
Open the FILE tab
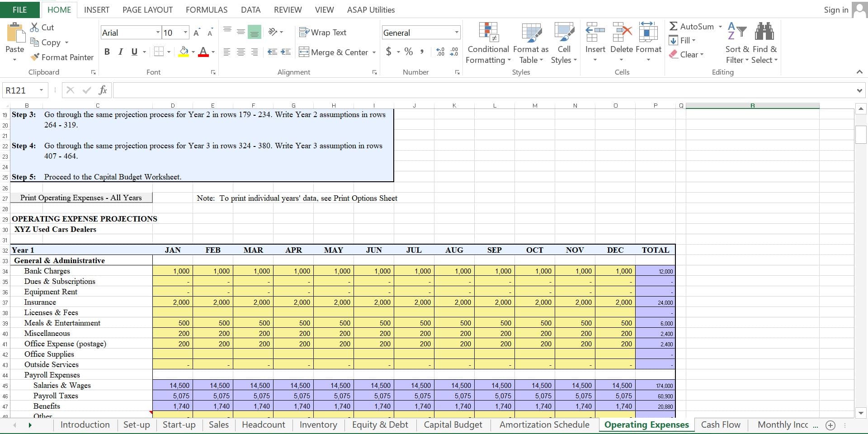[19, 9]
